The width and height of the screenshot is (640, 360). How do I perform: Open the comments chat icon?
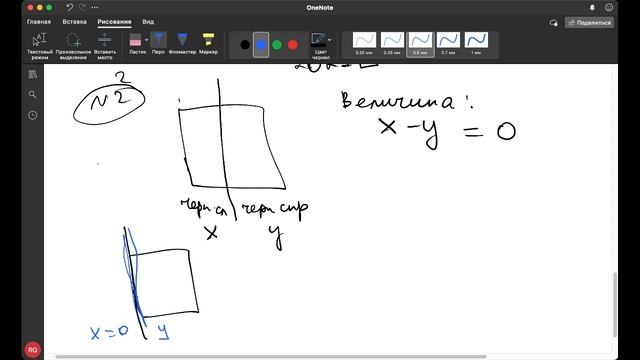coord(553,23)
